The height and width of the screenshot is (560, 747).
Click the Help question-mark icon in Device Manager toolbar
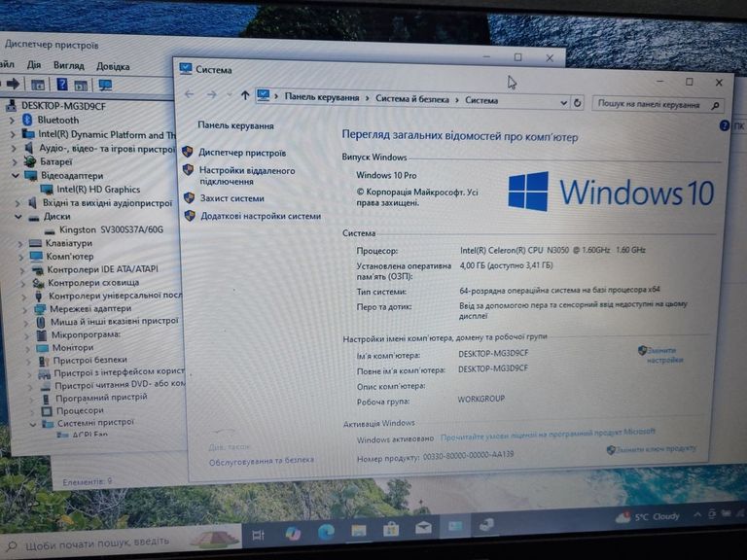click(x=62, y=85)
